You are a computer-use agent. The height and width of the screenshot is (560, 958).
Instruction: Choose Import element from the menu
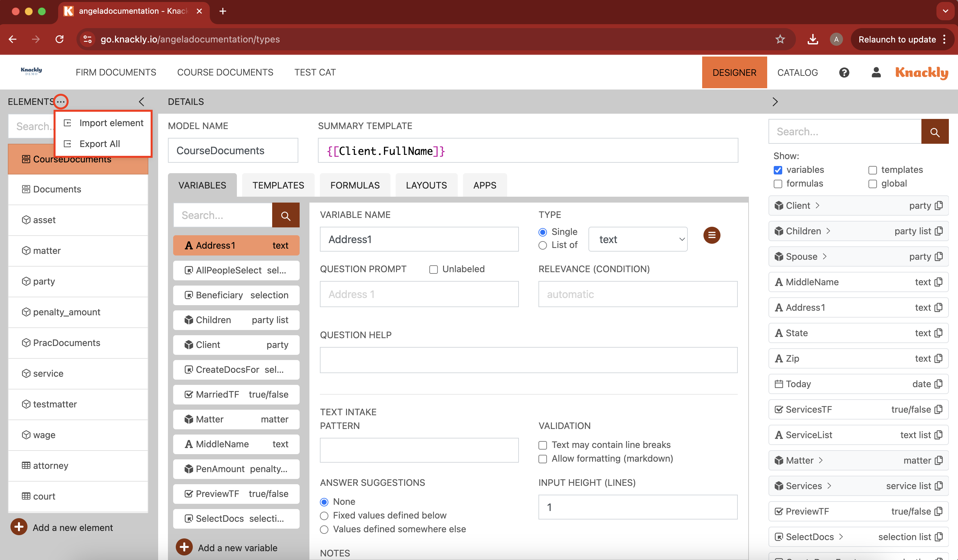click(x=111, y=123)
